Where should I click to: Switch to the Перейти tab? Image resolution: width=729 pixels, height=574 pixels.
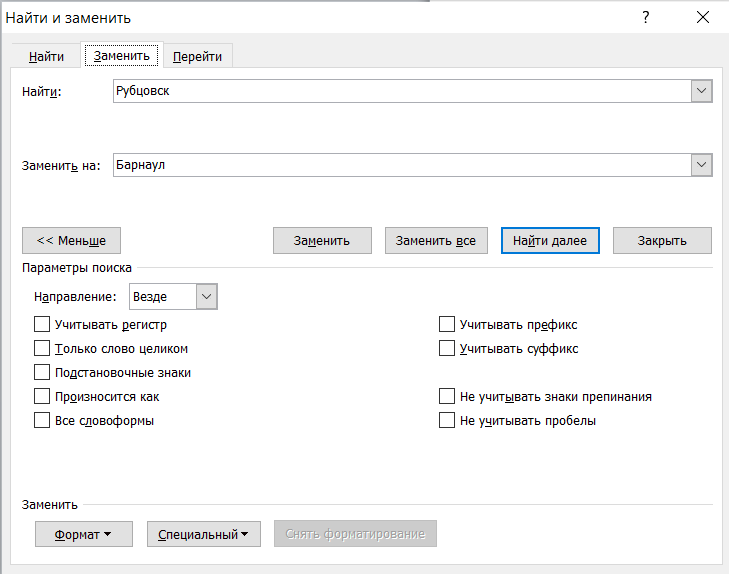tap(197, 57)
